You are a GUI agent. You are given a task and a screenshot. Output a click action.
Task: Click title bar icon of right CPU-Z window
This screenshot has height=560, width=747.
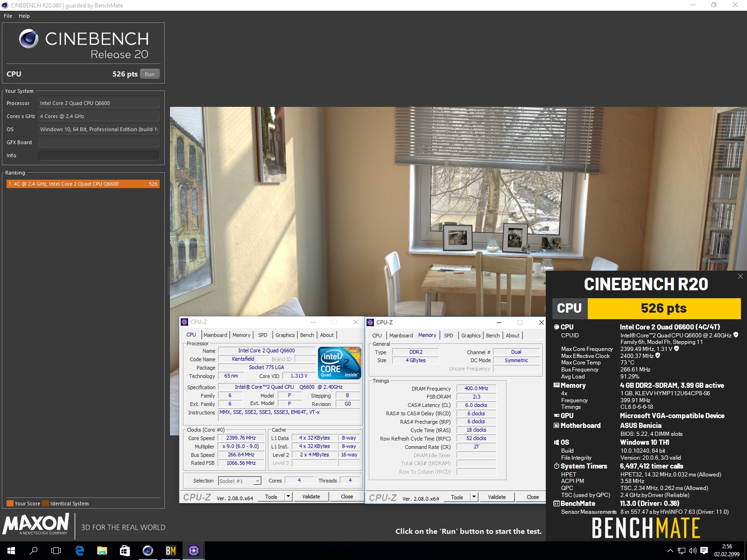click(x=370, y=322)
